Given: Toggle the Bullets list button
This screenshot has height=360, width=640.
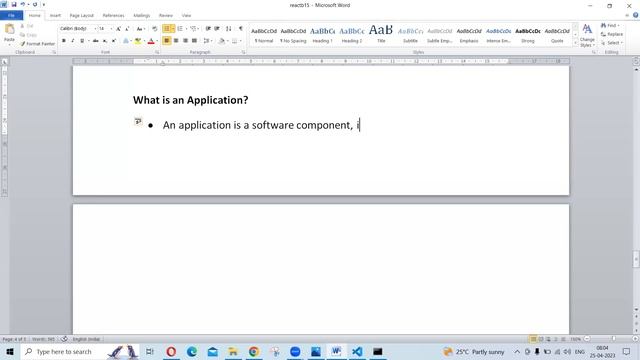Looking at the screenshot, I should coord(167,29).
